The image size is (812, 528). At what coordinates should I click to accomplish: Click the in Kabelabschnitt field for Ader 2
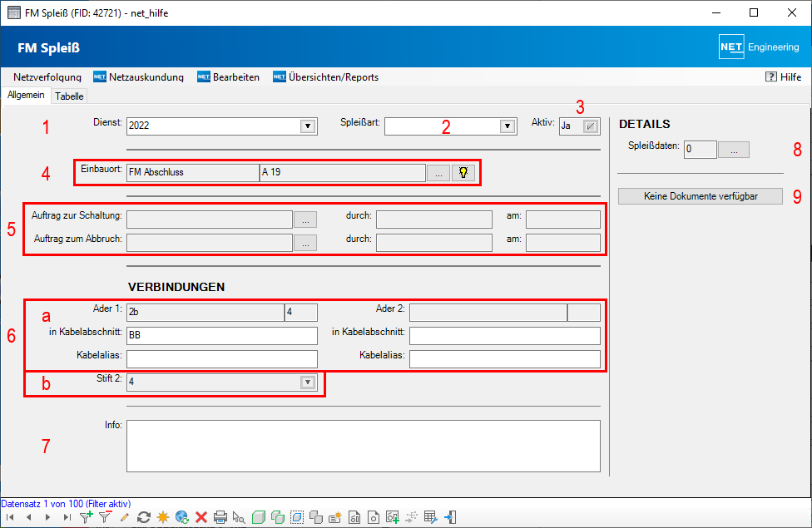[x=505, y=335]
